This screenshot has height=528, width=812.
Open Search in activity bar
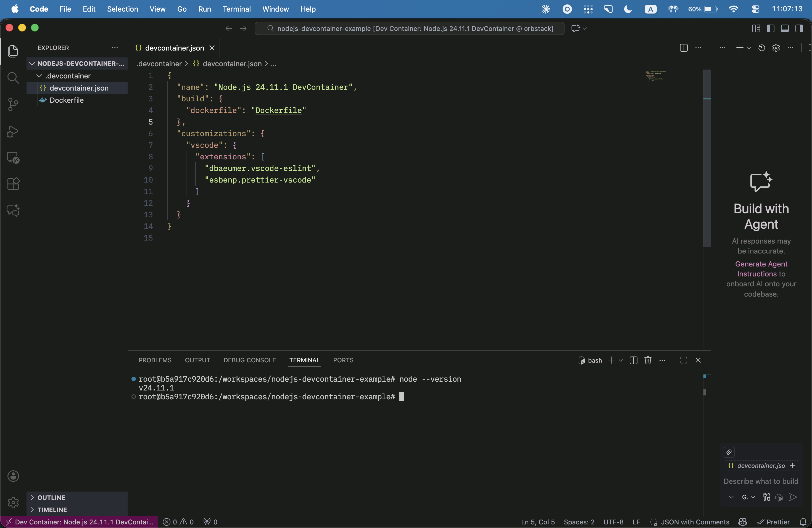(x=13, y=78)
